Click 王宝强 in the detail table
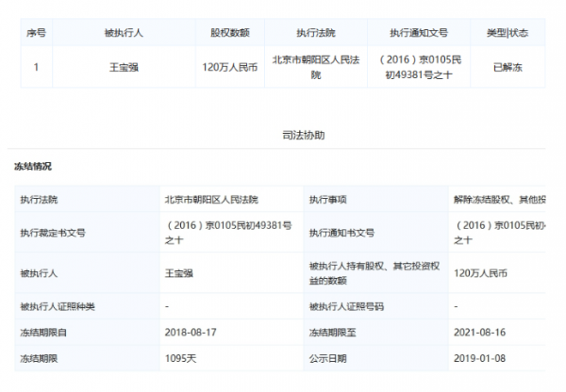The height and width of the screenshot is (392, 566). (x=178, y=273)
